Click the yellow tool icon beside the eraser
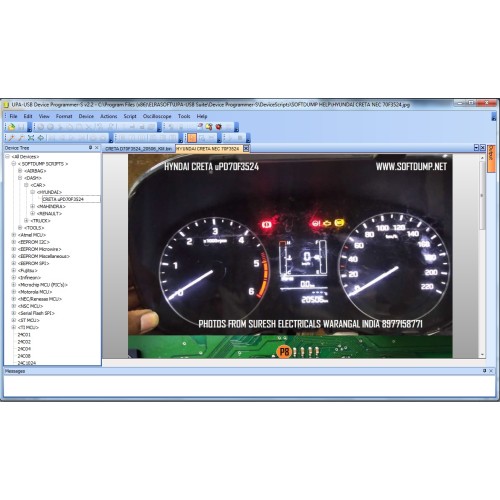This screenshot has width=500, height=500. coord(209,127)
